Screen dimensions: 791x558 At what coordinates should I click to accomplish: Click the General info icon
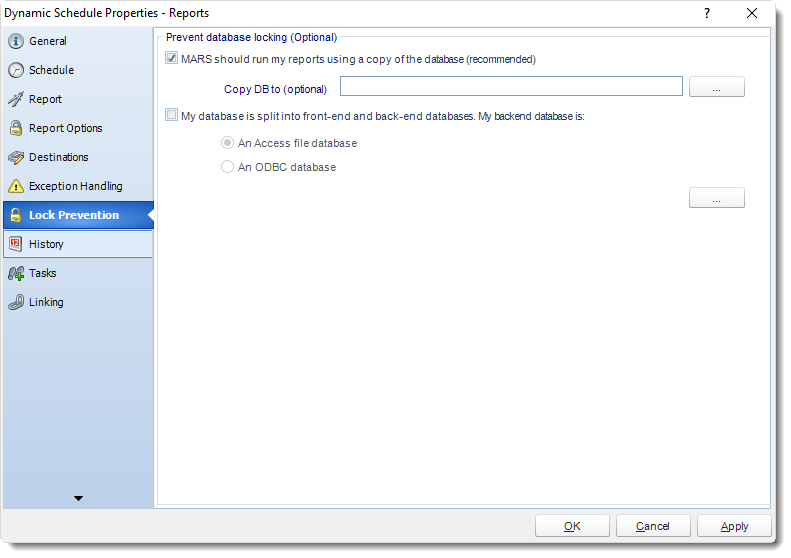[16, 41]
